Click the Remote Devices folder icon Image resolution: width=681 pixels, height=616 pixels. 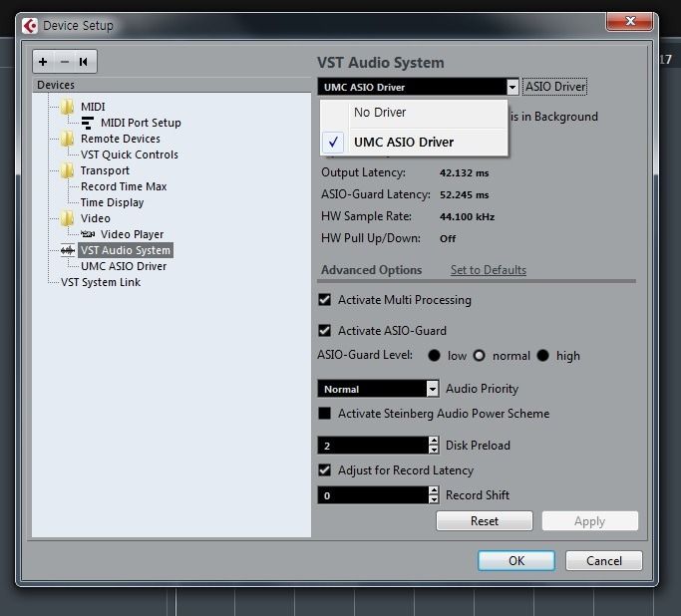pyautogui.click(x=67, y=139)
